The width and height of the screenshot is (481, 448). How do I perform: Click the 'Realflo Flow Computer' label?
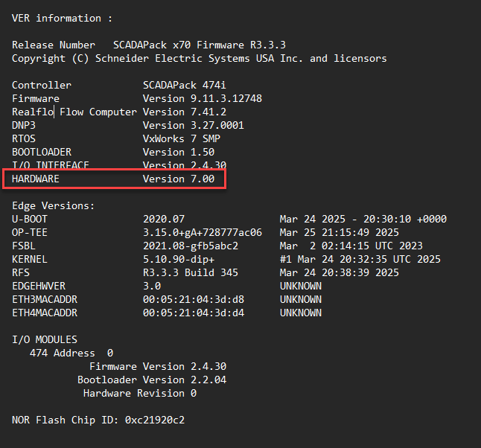(74, 112)
